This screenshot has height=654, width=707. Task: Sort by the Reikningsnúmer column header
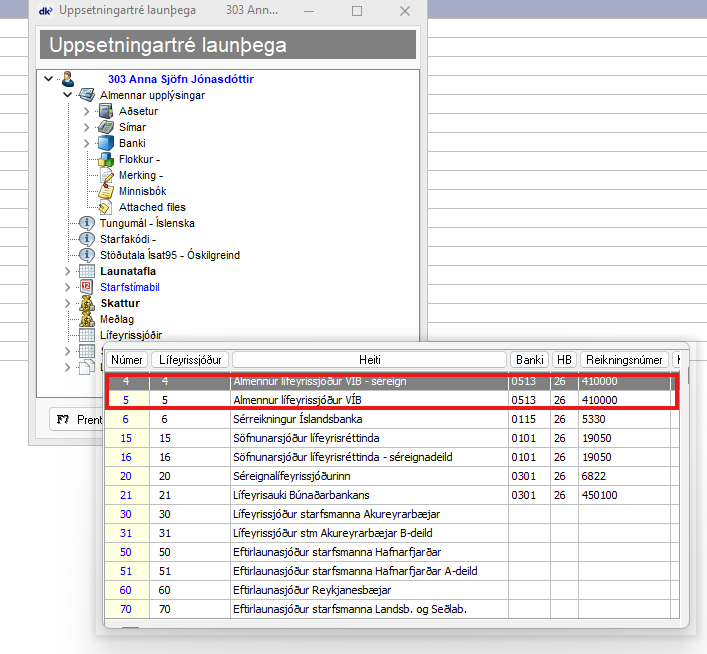pyautogui.click(x=625, y=359)
